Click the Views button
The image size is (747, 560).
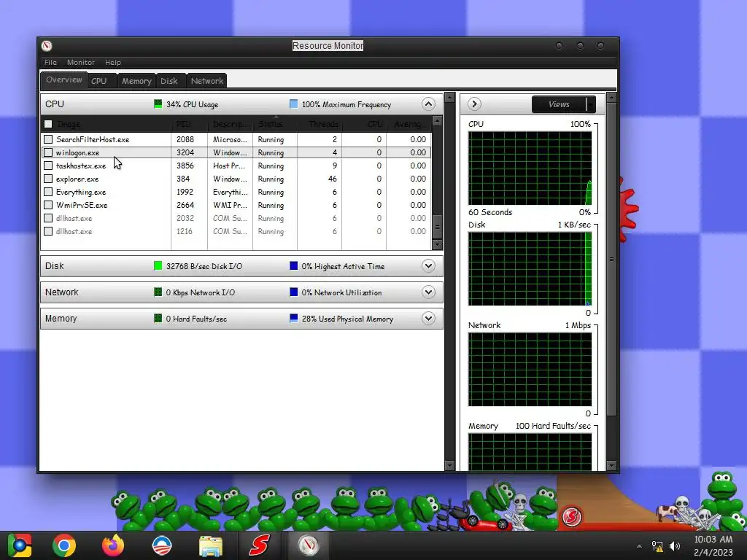coord(559,104)
